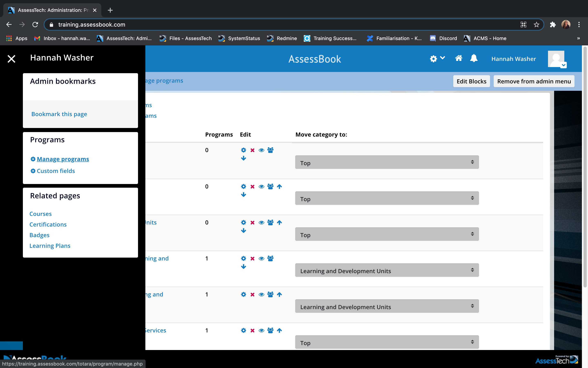
Task: Open second row Top move-category dropdown
Action: (387, 198)
